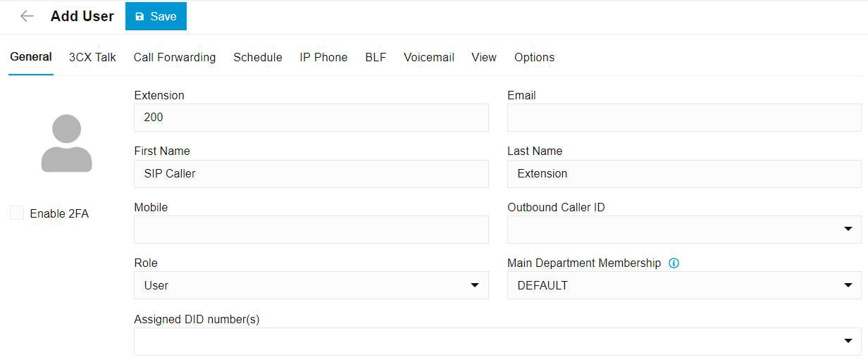Enable the 2FA checkbox
Viewport: 868px width, 362px height.
coord(17,213)
